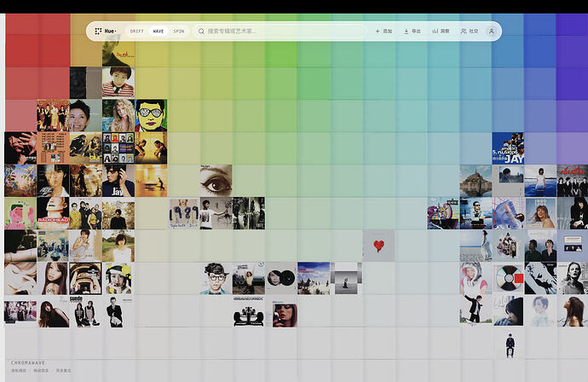Open the orange blur runner cover
The image size is (588, 382).
pos(151,181)
